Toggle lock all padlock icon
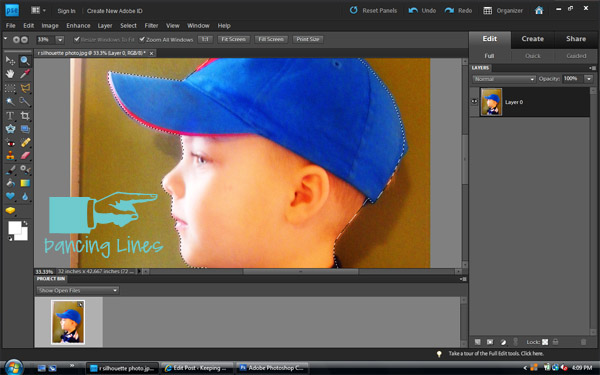The height and width of the screenshot is (375, 600). (x=555, y=342)
